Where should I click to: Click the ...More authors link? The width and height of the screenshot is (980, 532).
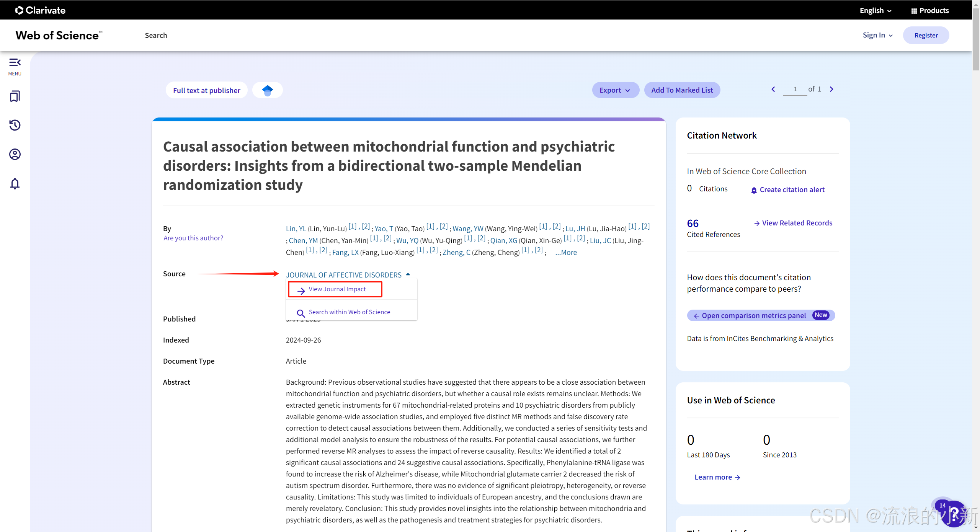point(566,253)
